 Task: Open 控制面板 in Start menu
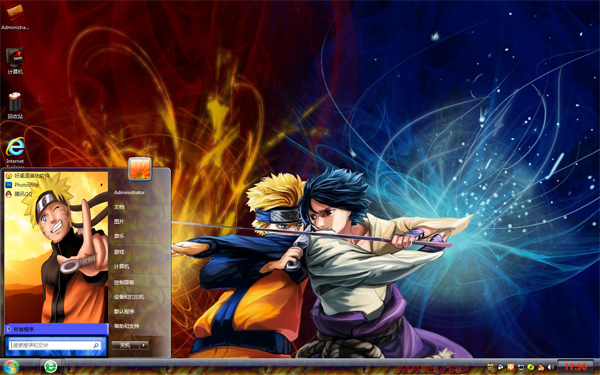(x=124, y=282)
